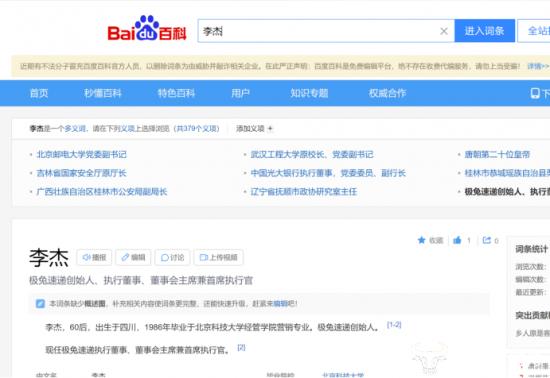Screen dimensions: 550x378
Task: Open 北京邮电大学党委副书记 link
Action: pyautogui.click(x=81, y=154)
